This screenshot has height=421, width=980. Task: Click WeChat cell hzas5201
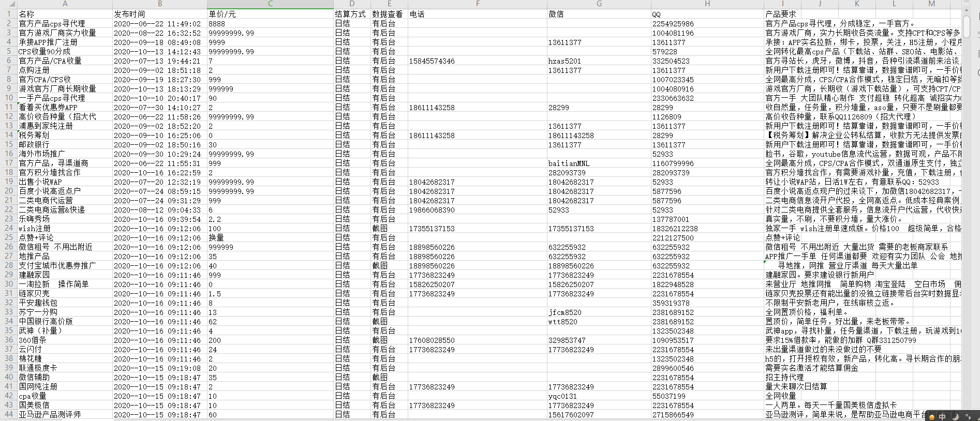(x=599, y=61)
